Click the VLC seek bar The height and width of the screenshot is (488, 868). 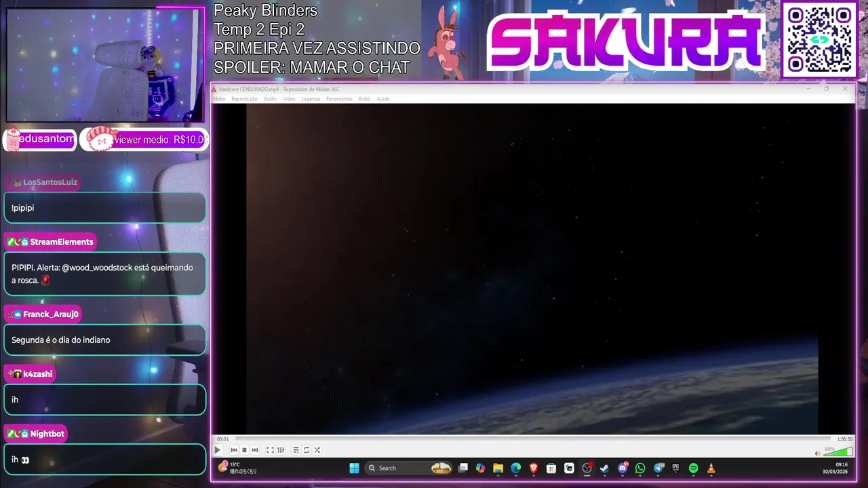coord(532,439)
